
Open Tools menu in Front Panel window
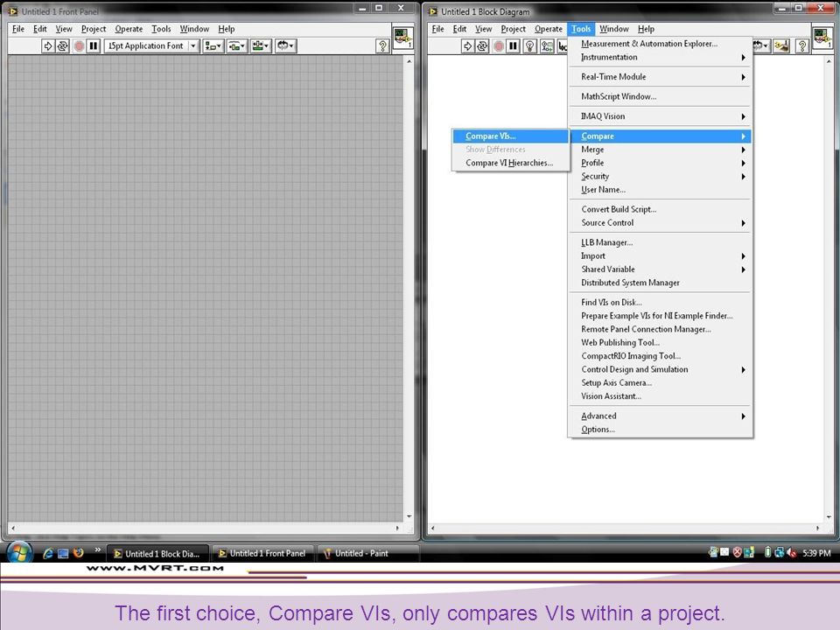click(161, 29)
